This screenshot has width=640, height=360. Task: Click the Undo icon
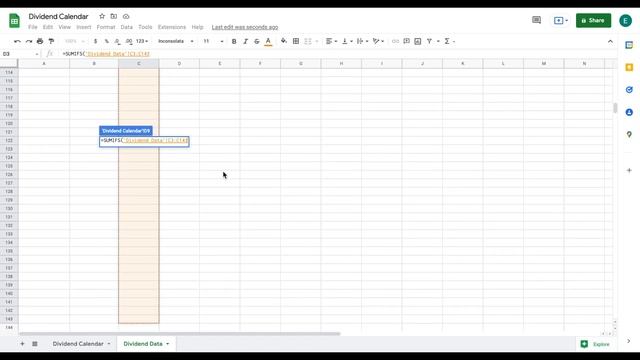(17, 41)
